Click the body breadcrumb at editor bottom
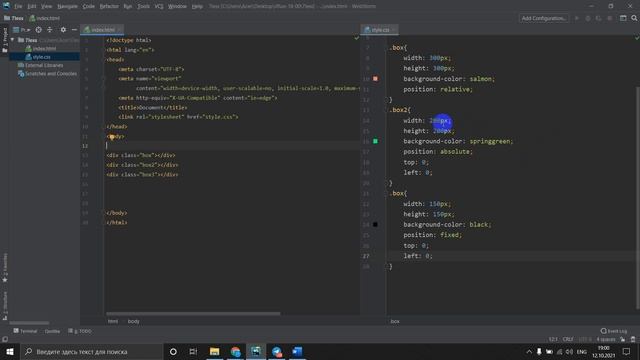Screen dimensions: 640x360 pos(133,321)
